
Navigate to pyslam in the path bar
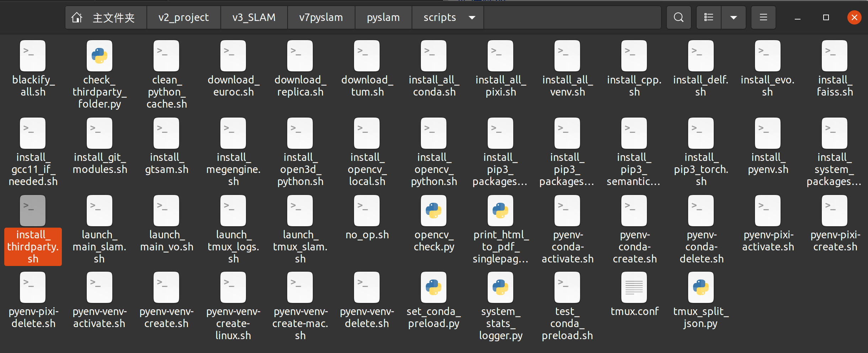384,17
